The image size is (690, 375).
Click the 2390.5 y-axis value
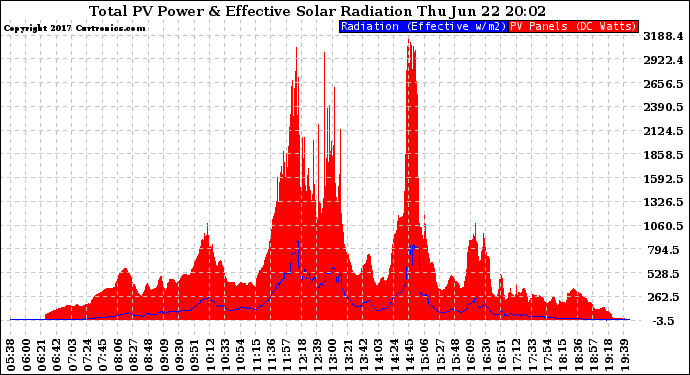[x=663, y=107]
